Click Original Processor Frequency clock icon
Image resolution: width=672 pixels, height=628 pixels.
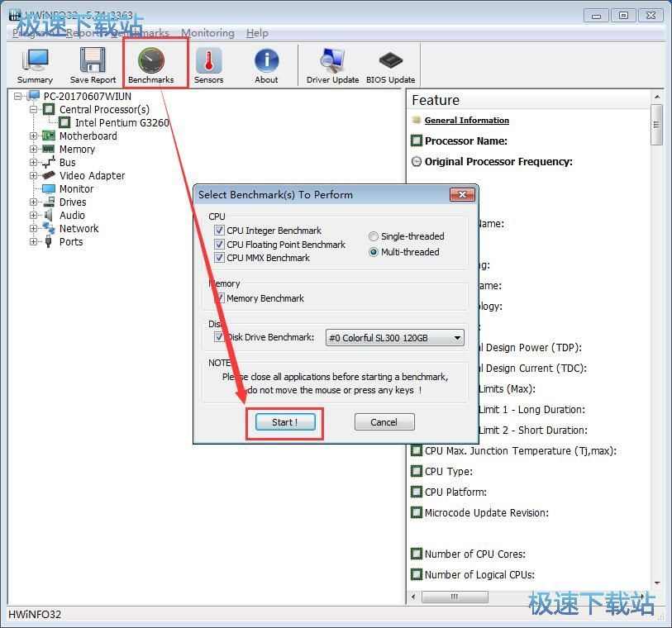(416, 161)
